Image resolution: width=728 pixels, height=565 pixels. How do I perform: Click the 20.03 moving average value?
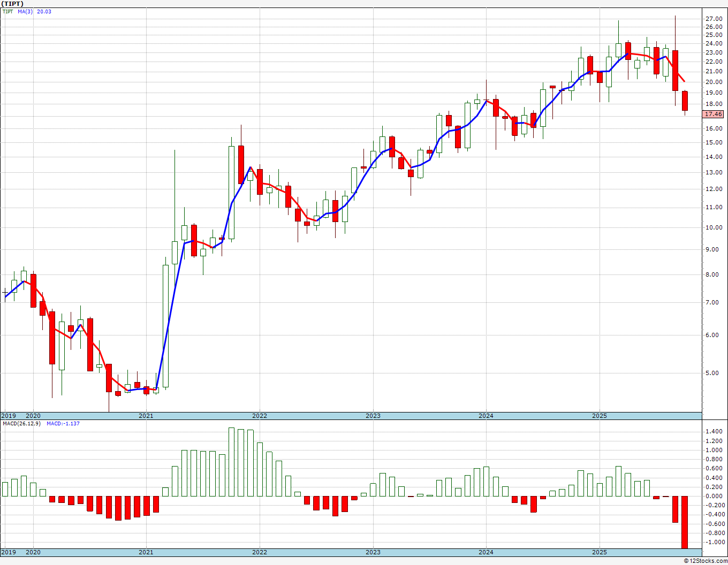pyautogui.click(x=44, y=11)
